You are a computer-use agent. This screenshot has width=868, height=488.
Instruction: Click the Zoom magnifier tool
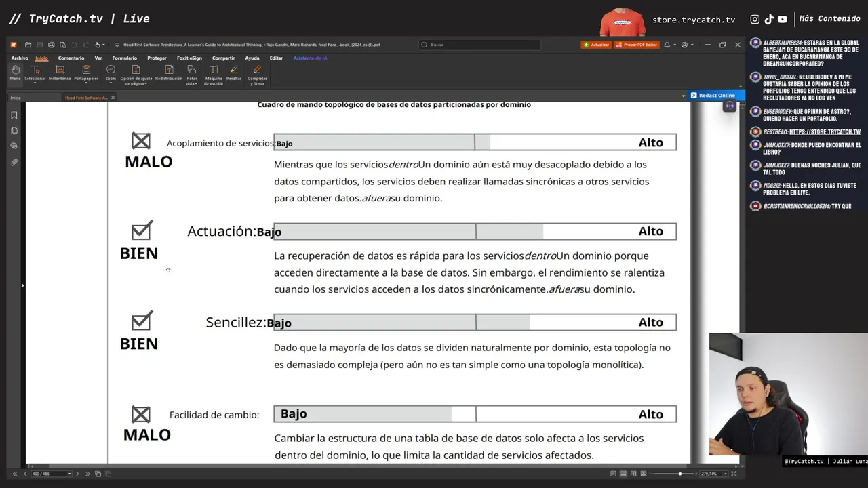111,70
